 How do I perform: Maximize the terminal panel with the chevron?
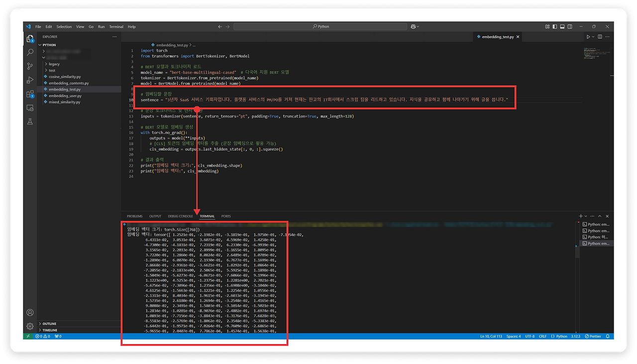click(x=600, y=216)
